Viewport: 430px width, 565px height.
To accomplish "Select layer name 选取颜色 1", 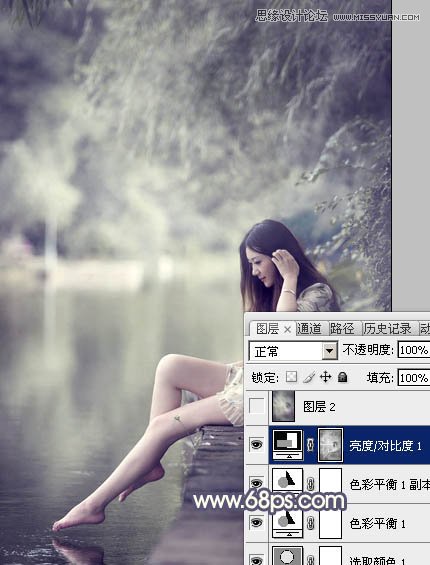I will (x=378, y=560).
